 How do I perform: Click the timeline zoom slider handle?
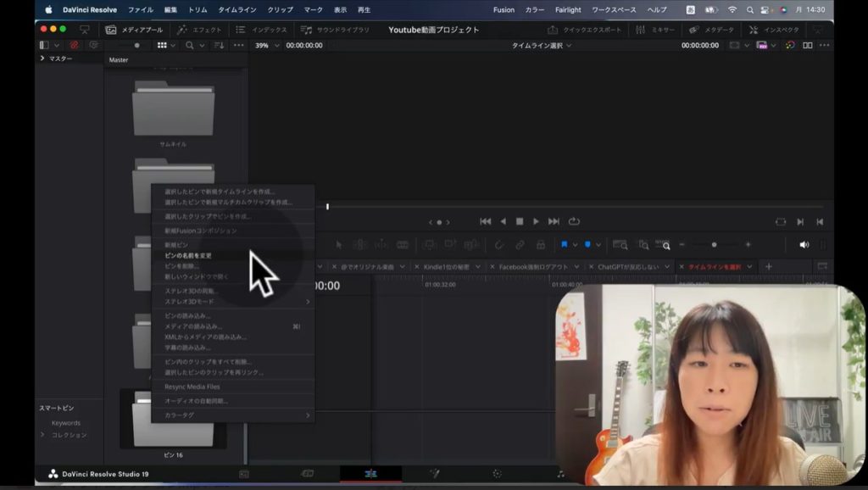(x=714, y=245)
